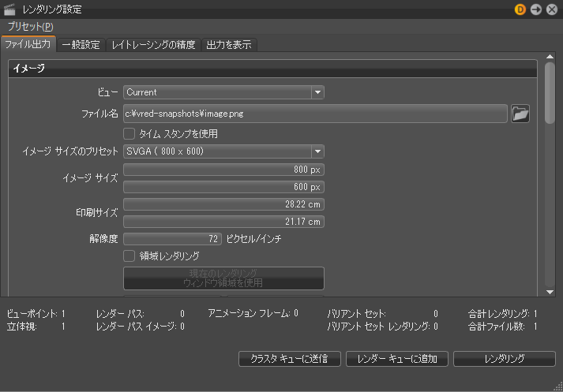Click the scrollbar down arrow
This screenshot has height=392, width=563.
[x=550, y=293]
